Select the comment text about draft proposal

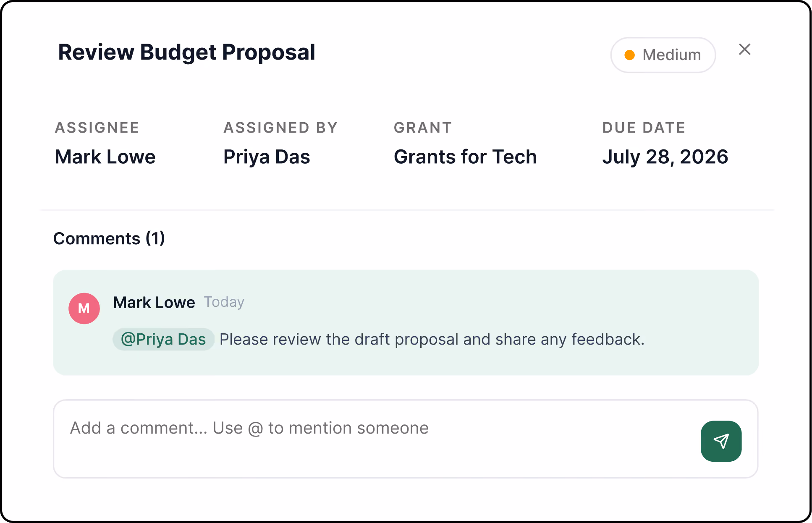click(x=432, y=339)
